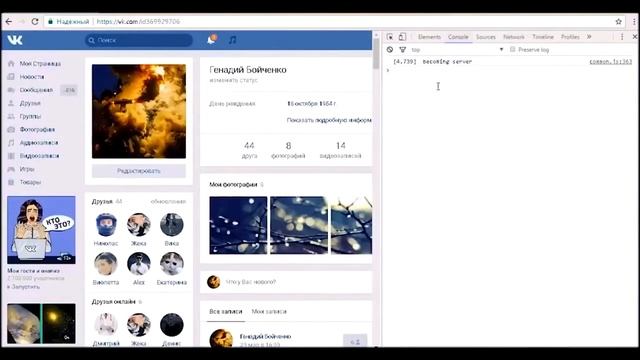Click the Что у Вас нового field
The image size is (640, 360).
pyautogui.click(x=286, y=282)
